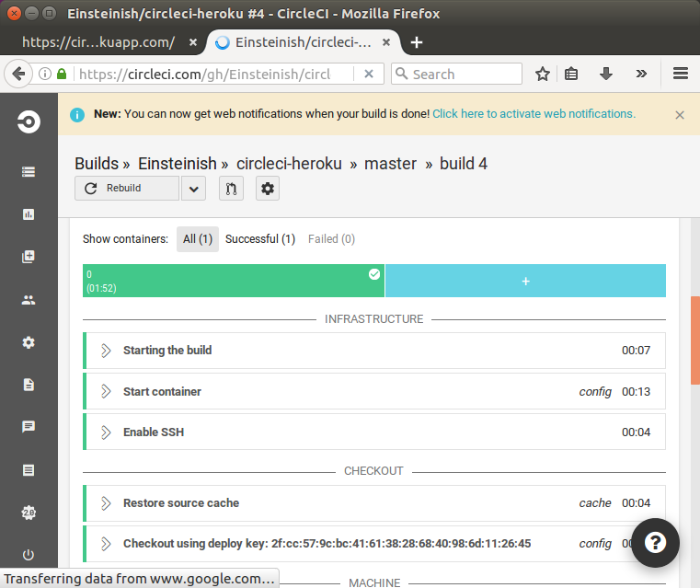Open the Insights bar chart sidebar icon
Viewport: 700px width, 588px height.
(x=29, y=214)
